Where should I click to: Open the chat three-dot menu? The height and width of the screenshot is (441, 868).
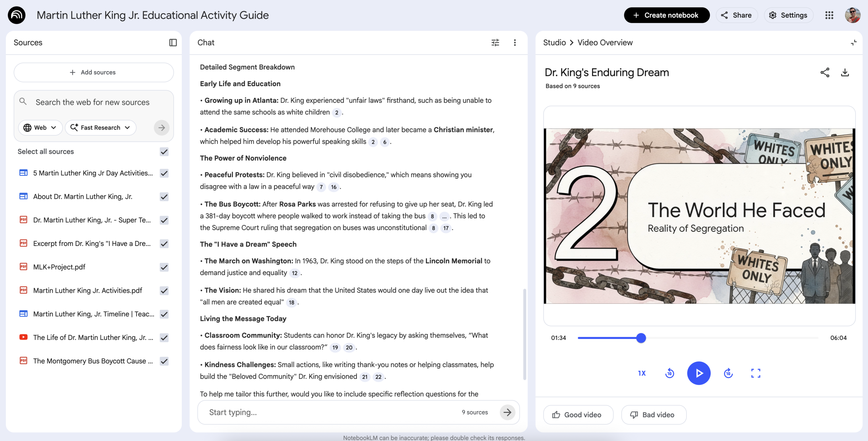click(515, 42)
